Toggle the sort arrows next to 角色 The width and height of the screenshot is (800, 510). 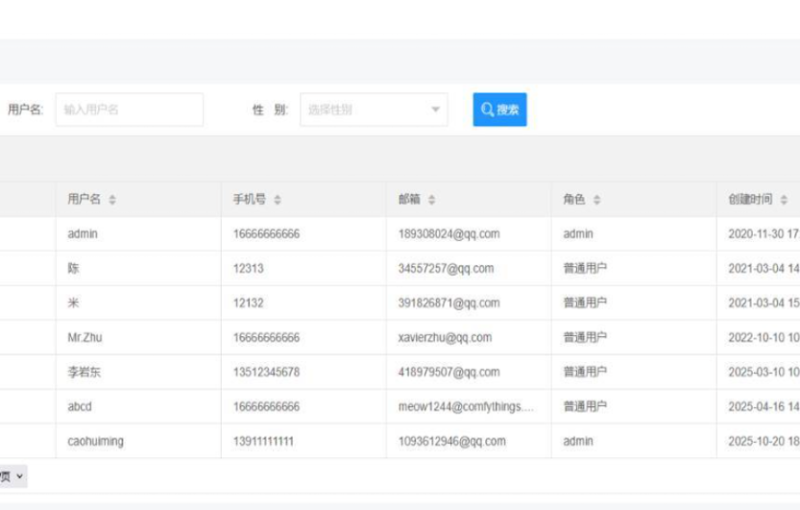click(596, 200)
